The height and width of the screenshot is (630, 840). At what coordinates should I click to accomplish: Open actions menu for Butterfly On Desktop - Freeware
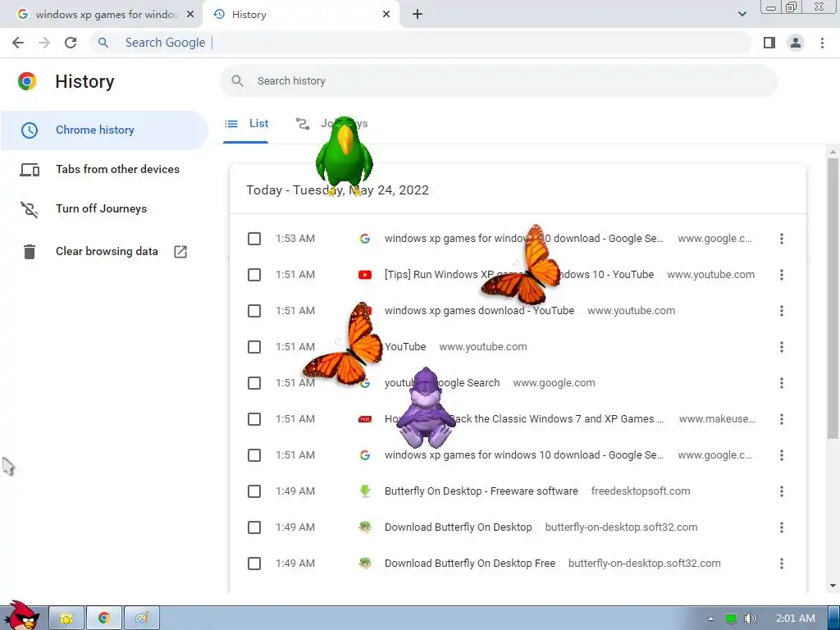pos(782,491)
